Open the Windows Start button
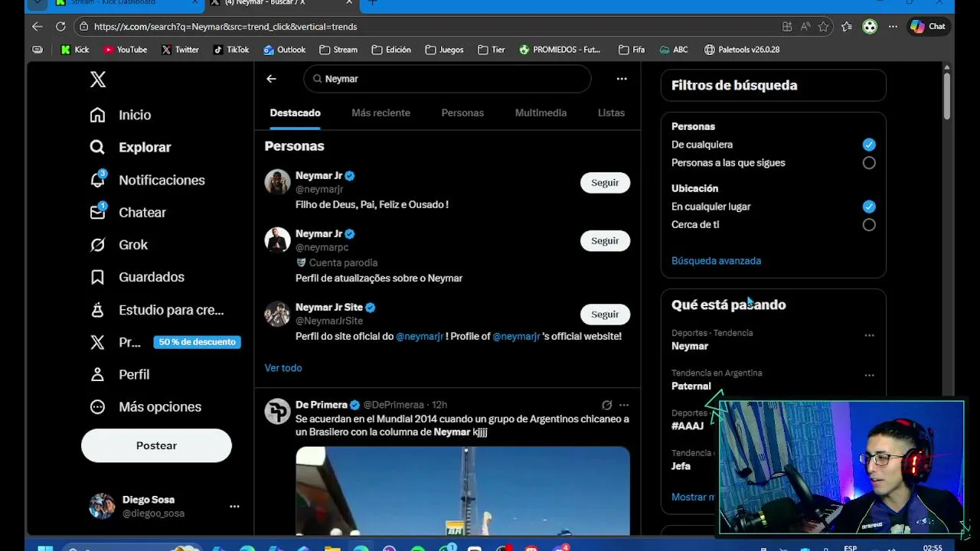The height and width of the screenshot is (551, 980). [x=45, y=548]
